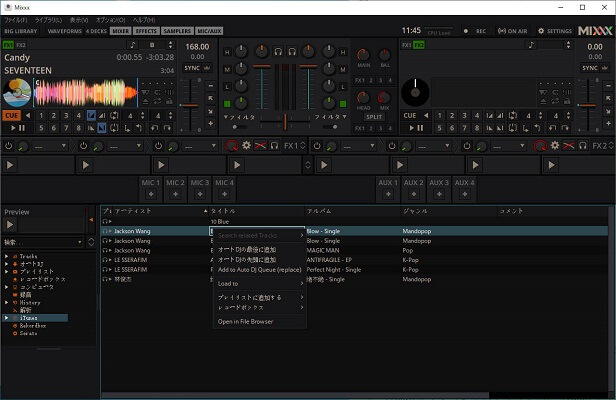Choose Add to Auto DJ Queue (replace)
This screenshot has height=400, width=616.
pos(259,270)
